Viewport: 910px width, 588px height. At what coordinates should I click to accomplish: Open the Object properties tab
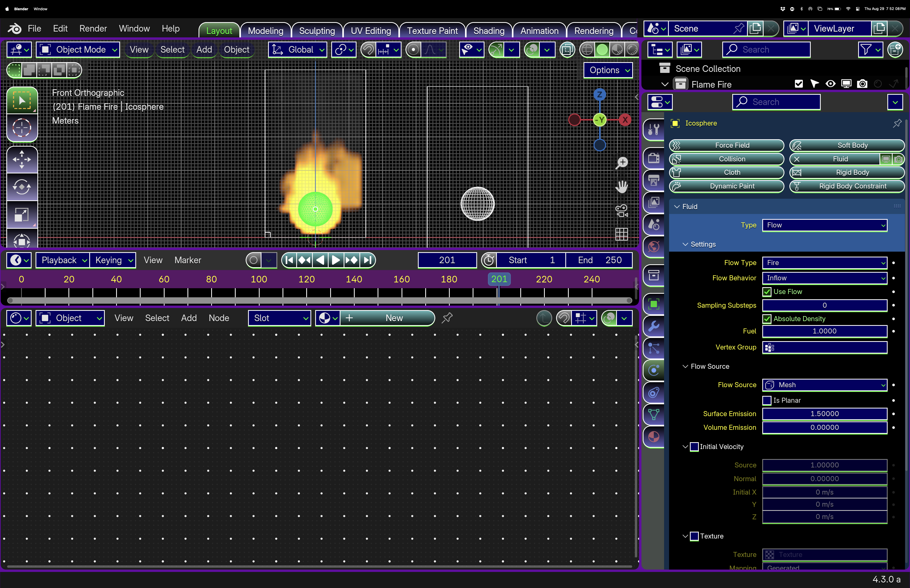(x=654, y=304)
